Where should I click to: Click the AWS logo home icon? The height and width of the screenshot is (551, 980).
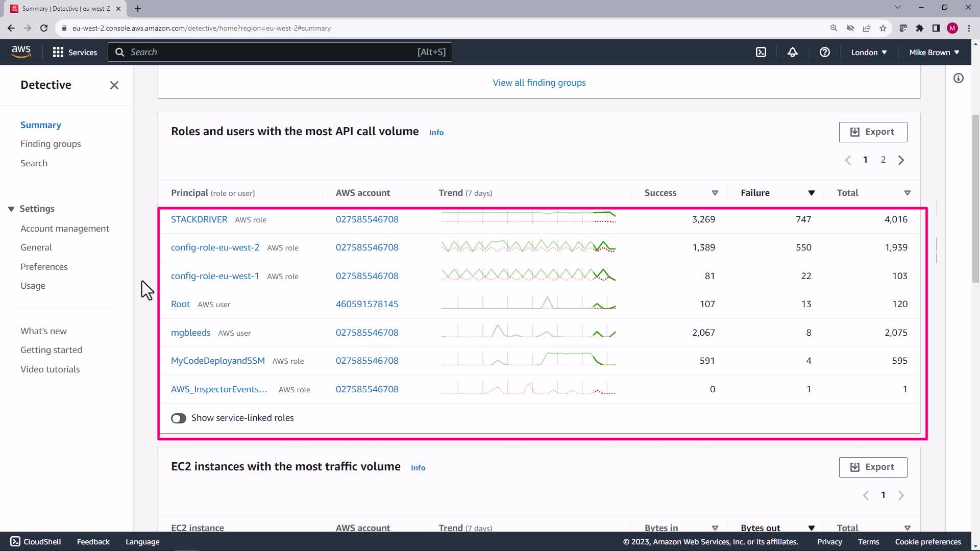[21, 52]
